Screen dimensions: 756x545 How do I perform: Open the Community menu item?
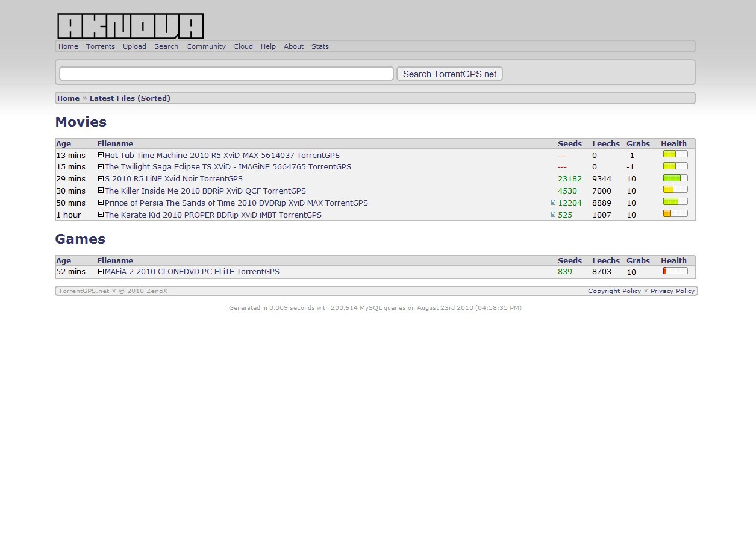[x=206, y=46]
